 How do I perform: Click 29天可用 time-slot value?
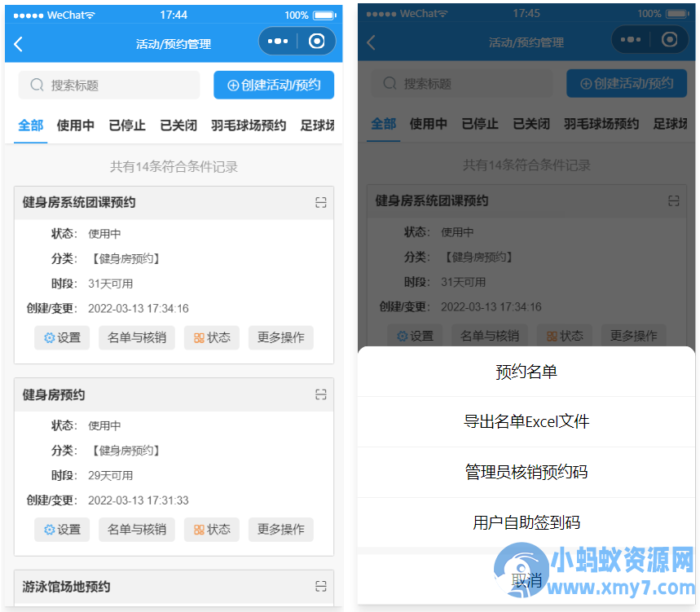(x=110, y=475)
